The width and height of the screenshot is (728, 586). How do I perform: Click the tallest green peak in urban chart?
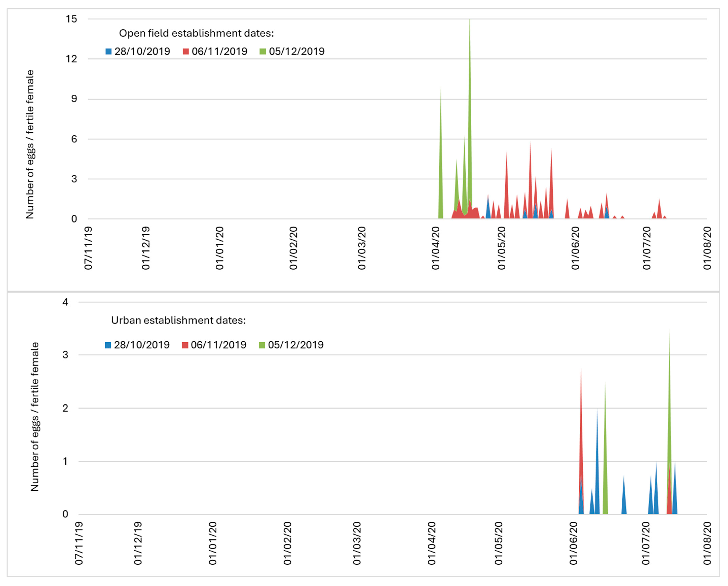click(669, 406)
